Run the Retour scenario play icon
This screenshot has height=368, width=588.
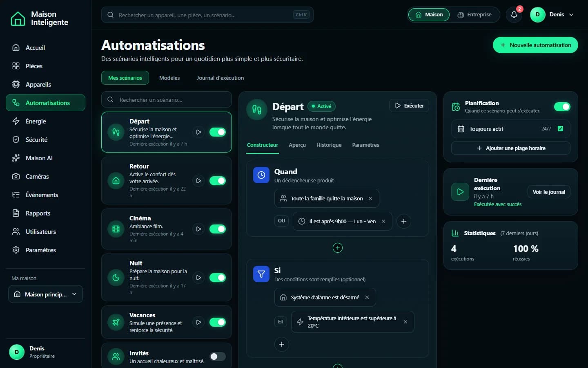click(x=198, y=181)
